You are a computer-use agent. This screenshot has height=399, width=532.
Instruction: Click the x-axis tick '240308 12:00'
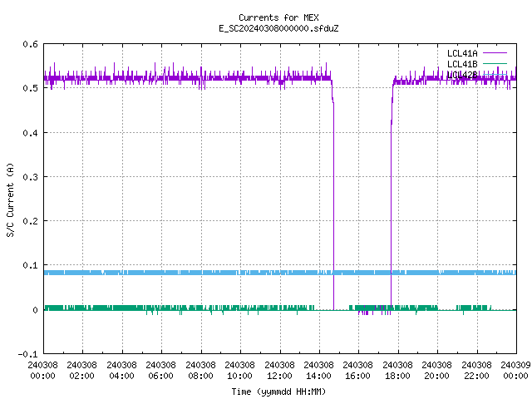tap(279, 370)
